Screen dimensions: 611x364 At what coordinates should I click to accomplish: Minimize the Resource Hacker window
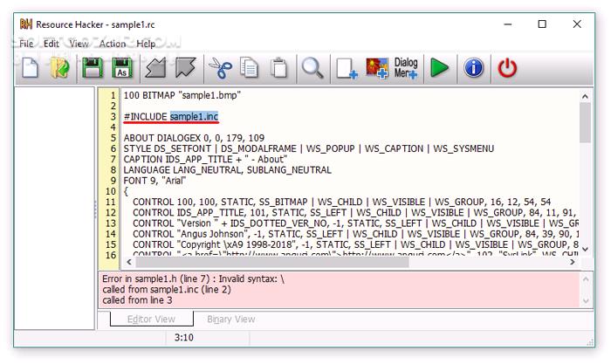pyautogui.click(x=507, y=24)
